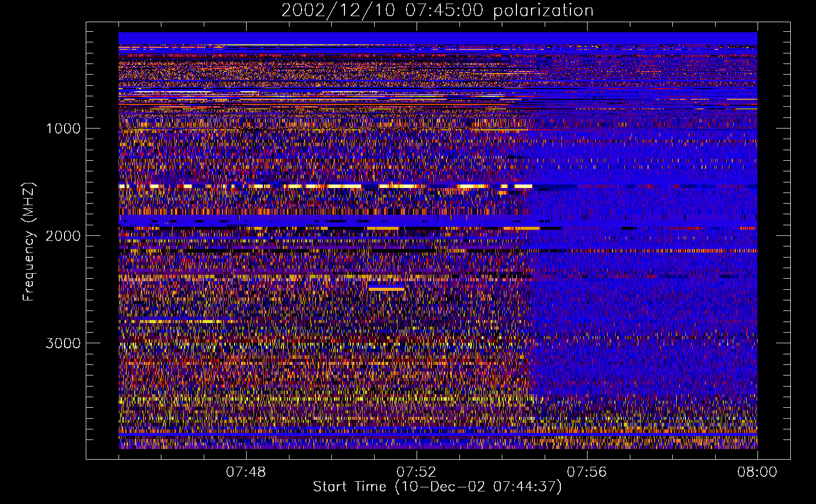Click the 'Start Time (10-Dec-02 07:44:37)' label
The width and height of the screenshot is (816, 504).
(x=437, y=487)
